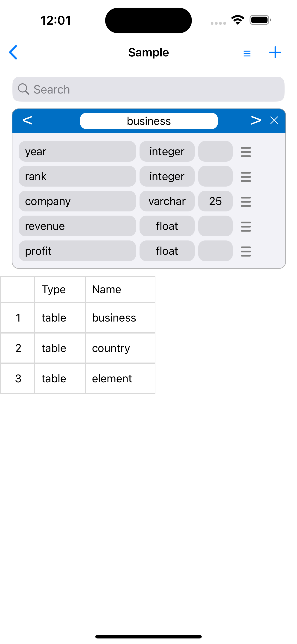This screenshot has height=644, width=297.
Task: Tap the reorder handle for company column
Action: [246, 202]
